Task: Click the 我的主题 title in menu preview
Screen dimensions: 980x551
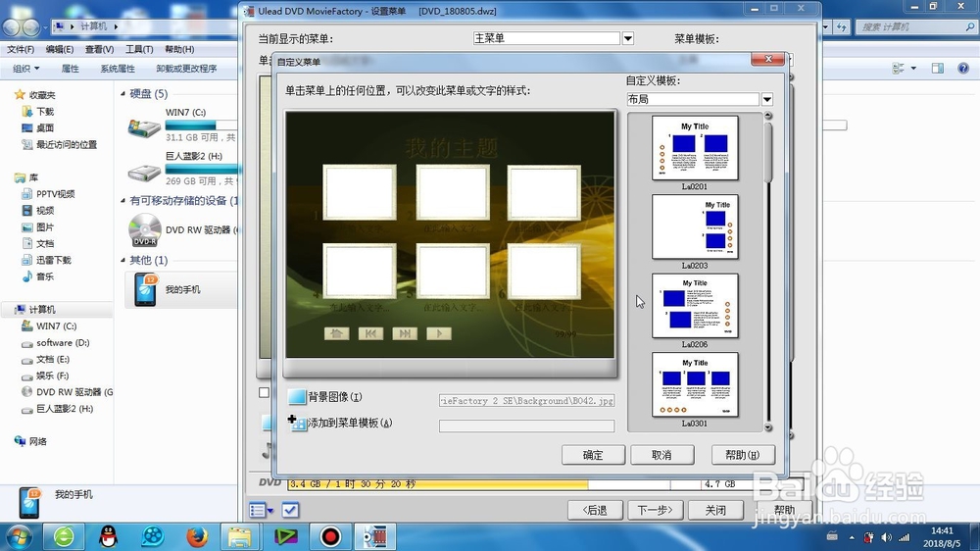Action: pos(451,148)
